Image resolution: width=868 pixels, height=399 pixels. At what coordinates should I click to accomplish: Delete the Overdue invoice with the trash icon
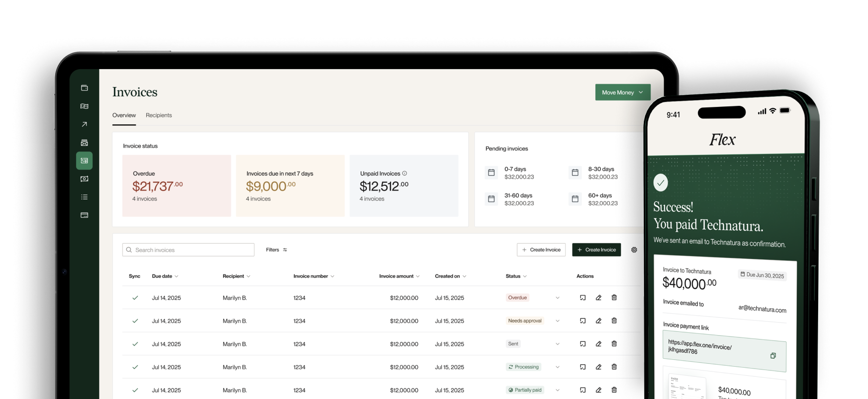pos(614,297)
